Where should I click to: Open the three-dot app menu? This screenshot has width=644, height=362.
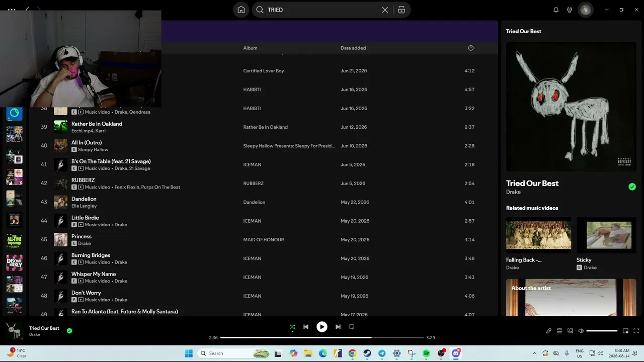12,10
